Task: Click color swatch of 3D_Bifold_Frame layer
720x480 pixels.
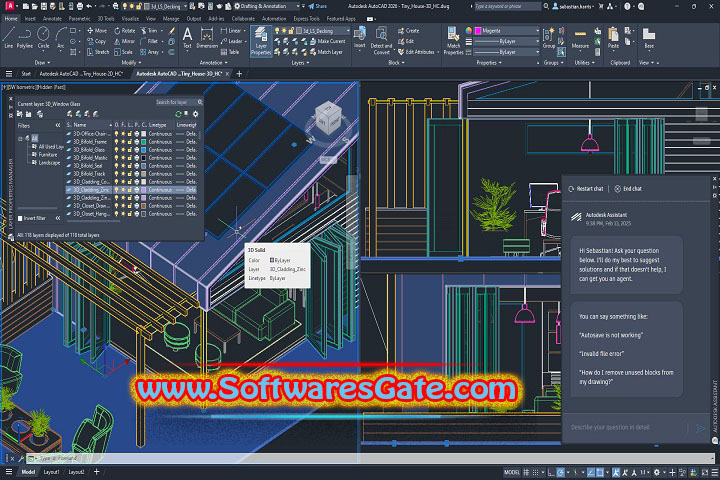Action: [x=144, y=142]
